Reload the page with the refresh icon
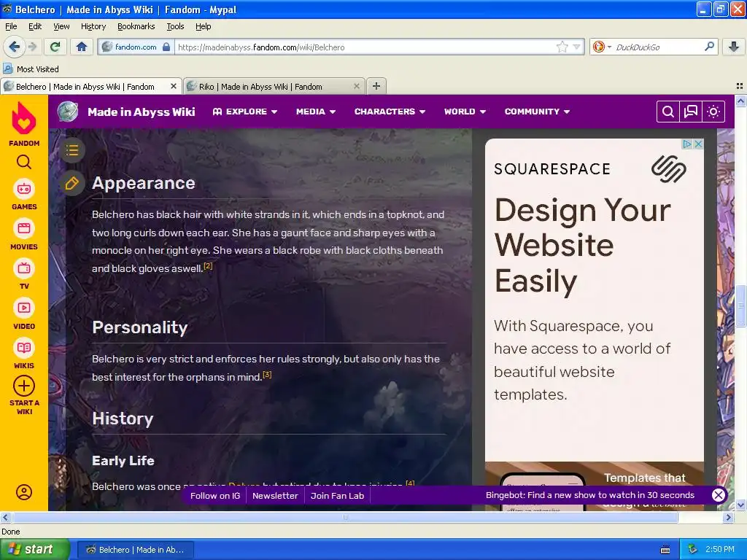The image size is (747, 560). coord(55,47)
